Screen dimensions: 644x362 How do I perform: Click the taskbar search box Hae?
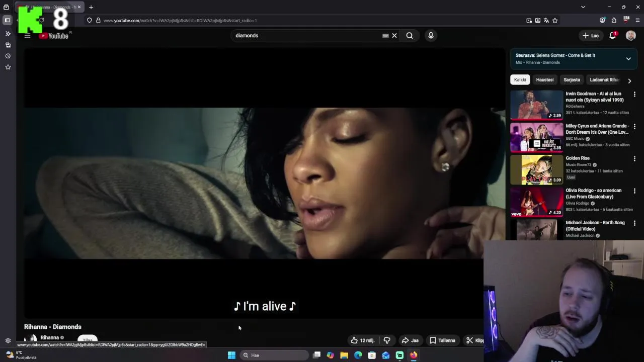pyautogui.click(x=274, y=355)
